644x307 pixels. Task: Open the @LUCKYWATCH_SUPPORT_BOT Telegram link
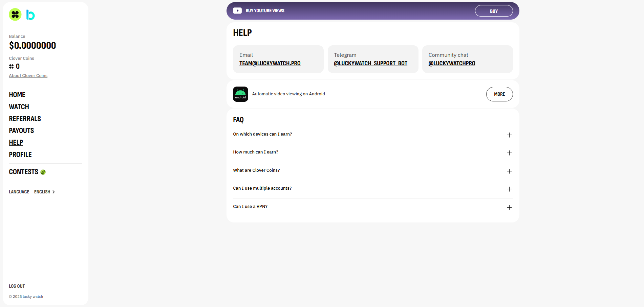pyautogui.click(x=370, y=63)
